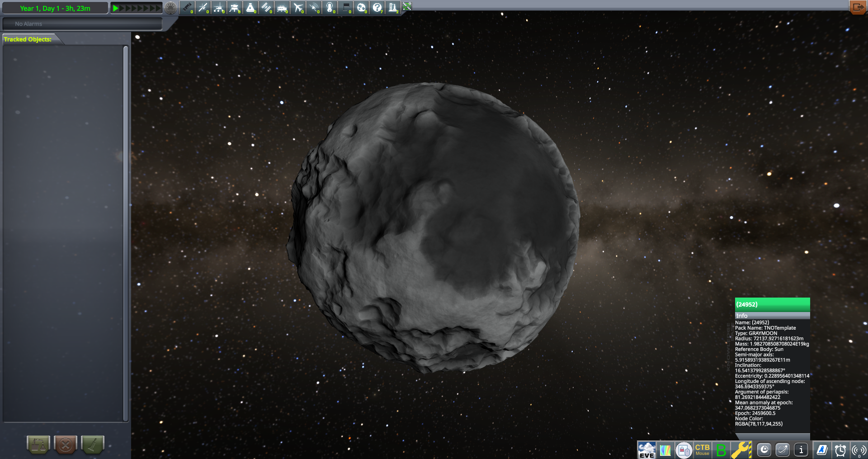Toggle the flag filter icon
The image size is (868, 459).
345,8
